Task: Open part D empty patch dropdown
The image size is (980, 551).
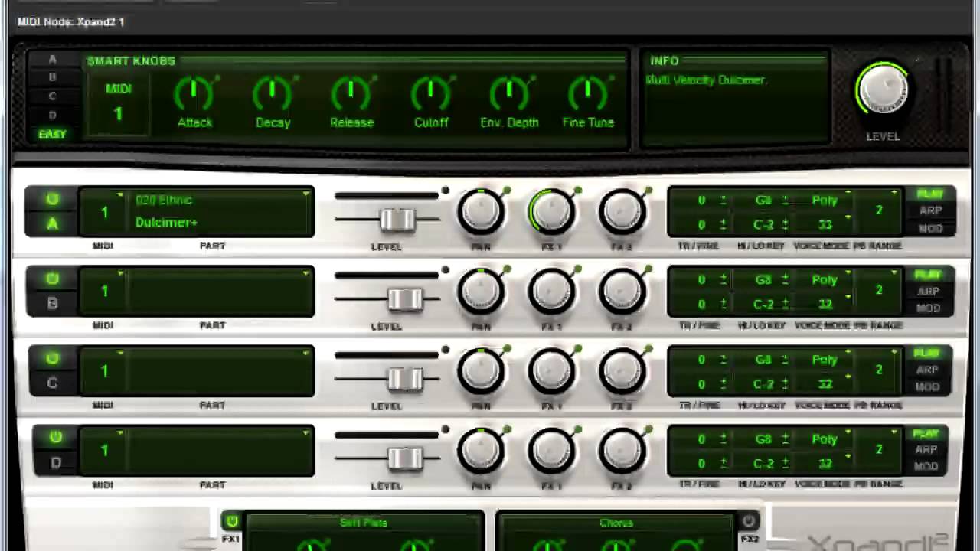Action: click(x=222, y=451)
